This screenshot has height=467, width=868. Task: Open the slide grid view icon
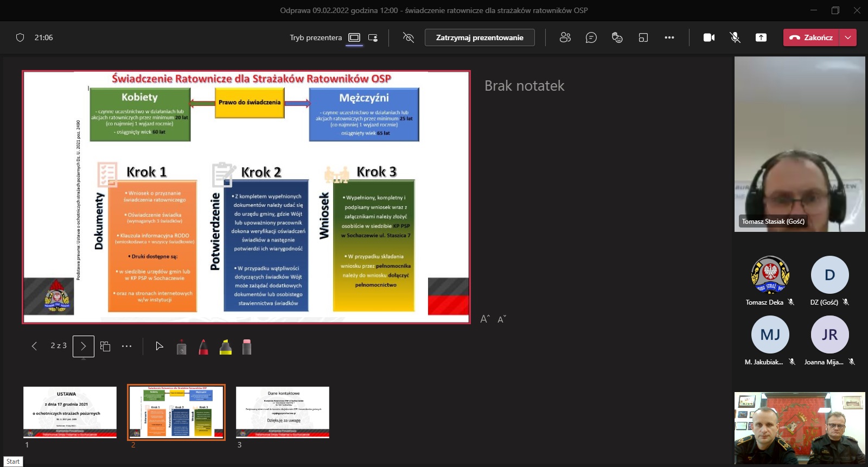[x=105, y=346]
